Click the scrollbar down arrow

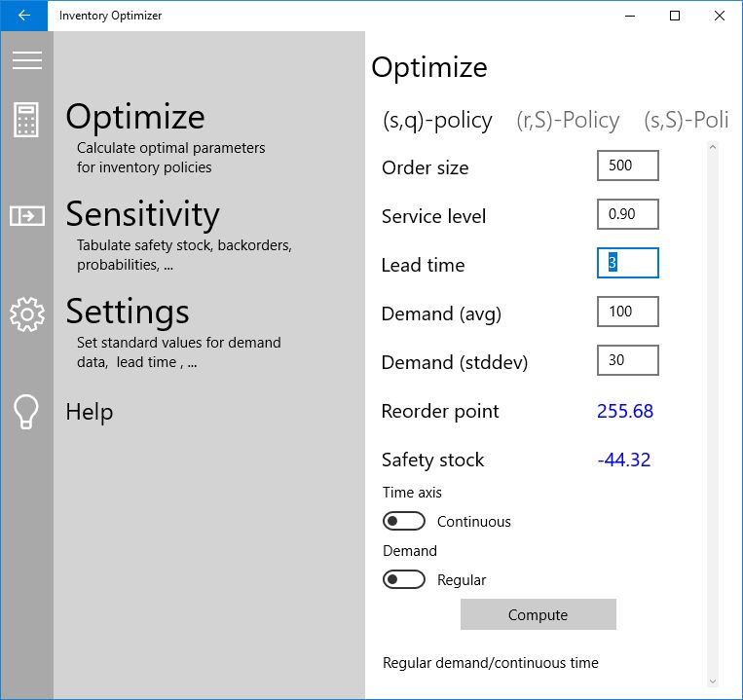pyautogui.click(x=712, y=681)
